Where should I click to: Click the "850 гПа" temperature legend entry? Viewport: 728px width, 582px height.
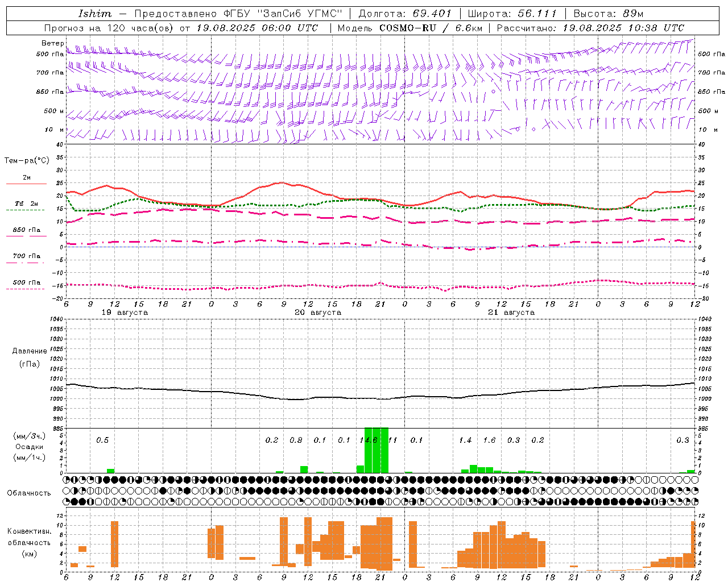pyautogui.click(x=26, y=230)
